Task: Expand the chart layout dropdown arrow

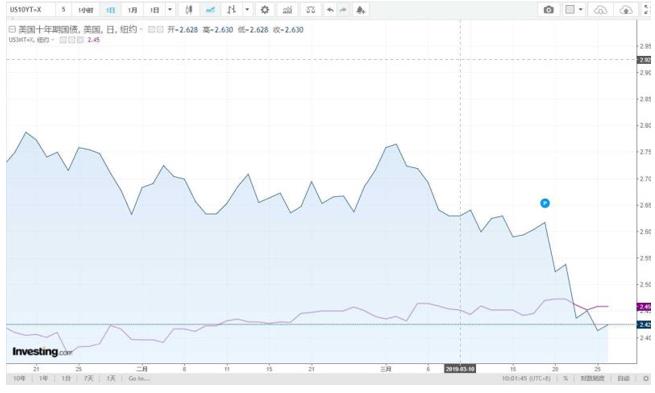Action: [x=581, y=10]
